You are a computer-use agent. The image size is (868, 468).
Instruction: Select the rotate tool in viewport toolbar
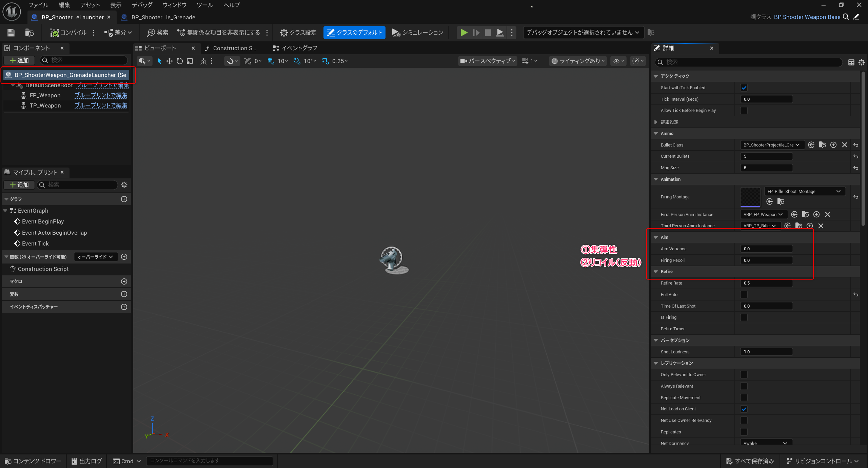click(x=180, y=61)
